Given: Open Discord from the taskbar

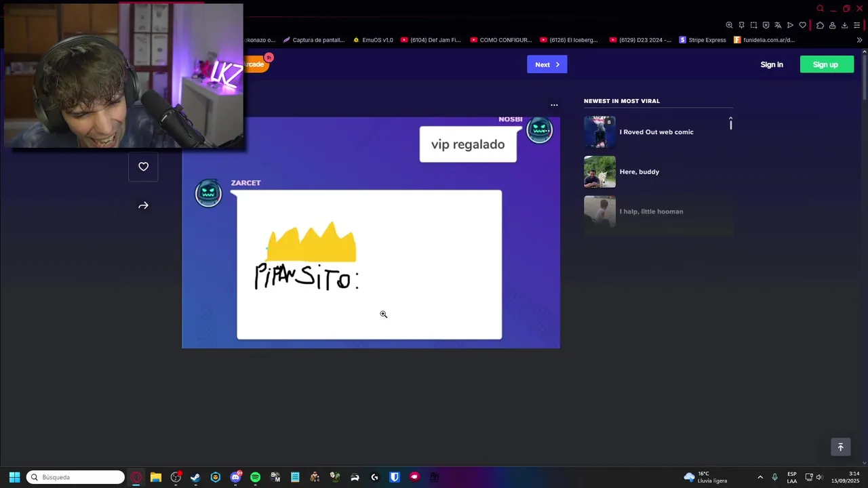Looking at the screenshot, I should 235,477.
